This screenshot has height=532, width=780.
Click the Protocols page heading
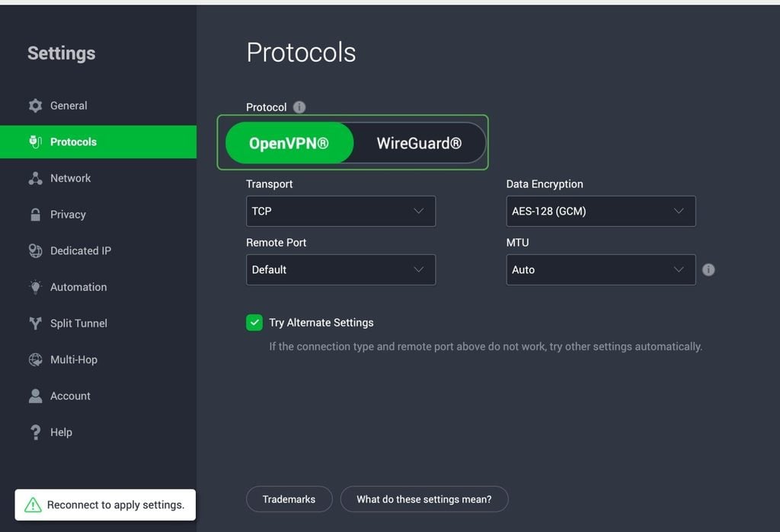point(301,53)
